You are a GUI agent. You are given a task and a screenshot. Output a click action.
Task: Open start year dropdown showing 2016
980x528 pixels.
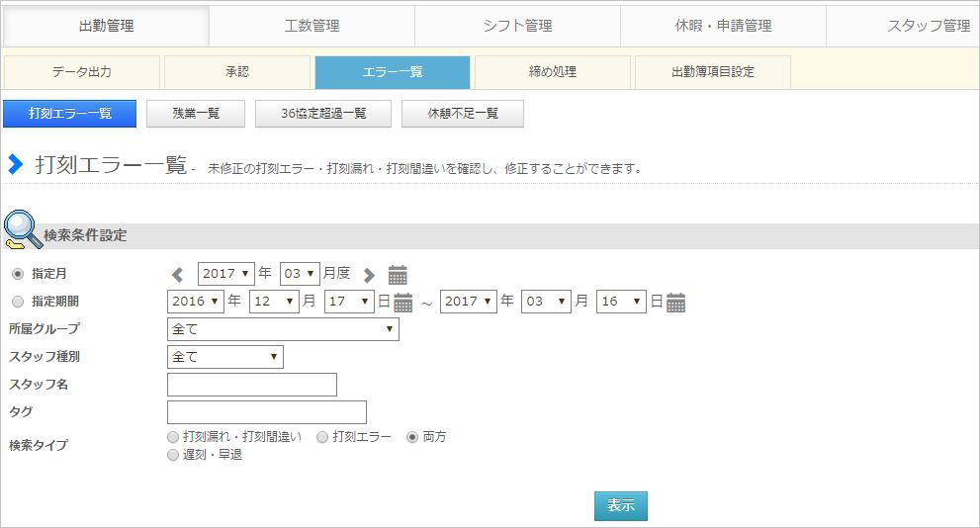tap(196, 302)
